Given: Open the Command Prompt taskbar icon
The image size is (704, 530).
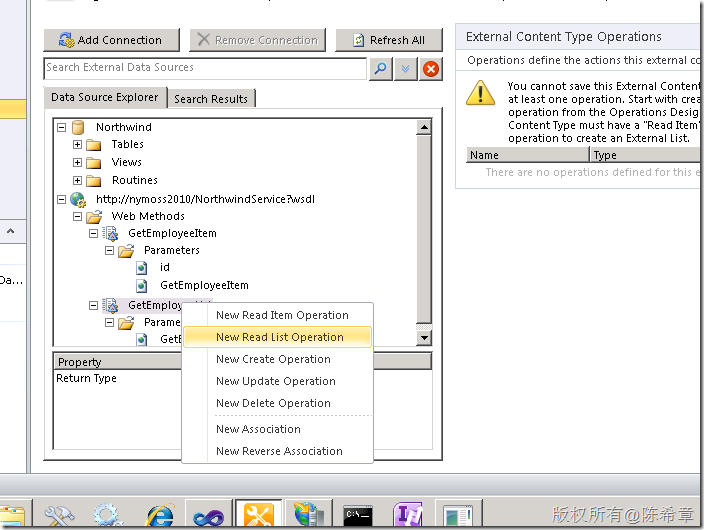Looking at the screenshot, I should [x=358, y=515].
